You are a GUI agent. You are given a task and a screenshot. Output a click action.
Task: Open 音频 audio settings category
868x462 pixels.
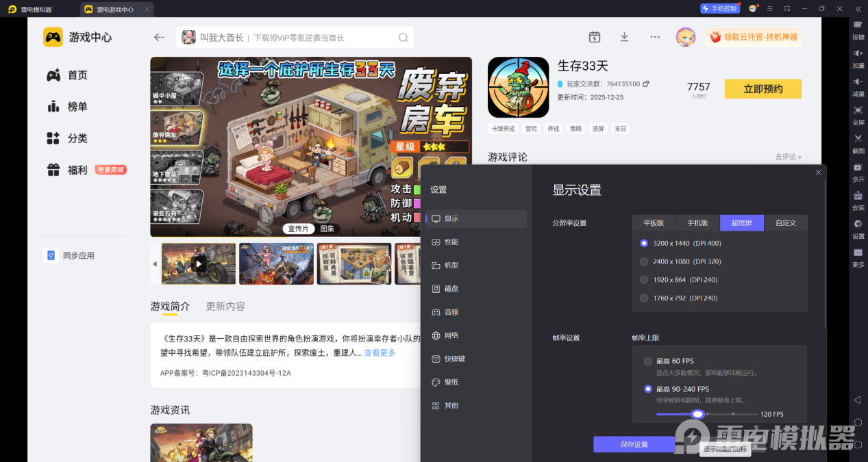477,312
